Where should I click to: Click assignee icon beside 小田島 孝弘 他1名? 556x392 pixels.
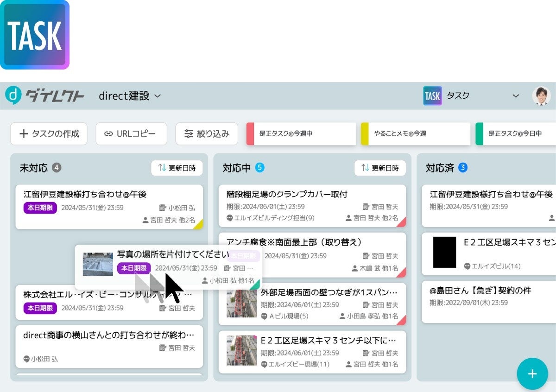343,316
